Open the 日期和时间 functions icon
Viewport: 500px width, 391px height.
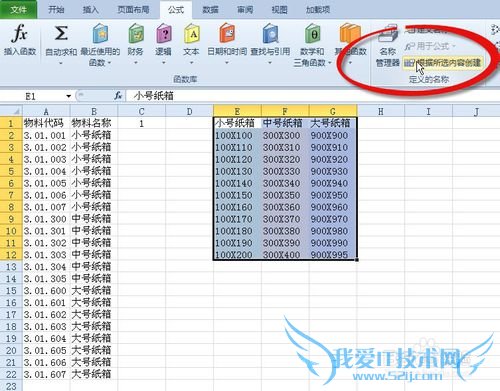[x=227, y=34]
